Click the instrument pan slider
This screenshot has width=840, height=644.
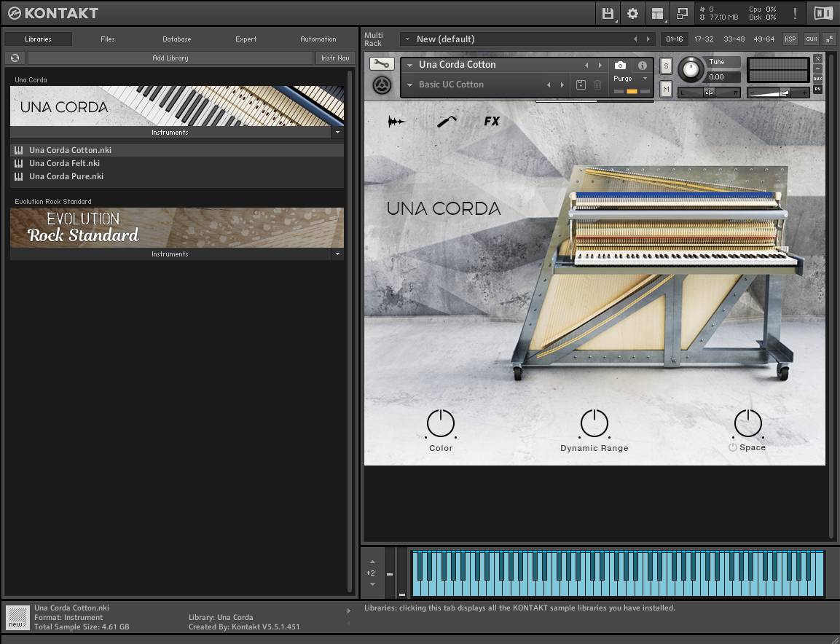point(709,93)
